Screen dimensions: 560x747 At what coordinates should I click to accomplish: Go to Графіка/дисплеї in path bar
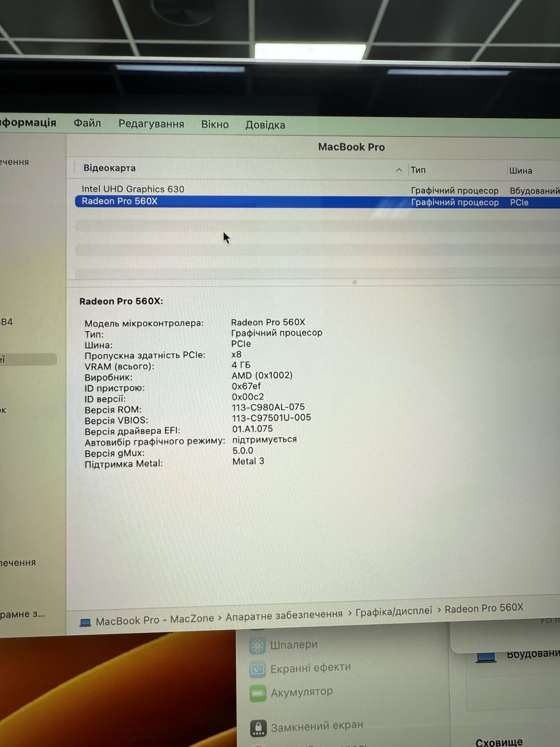click(x=394, y=611)
